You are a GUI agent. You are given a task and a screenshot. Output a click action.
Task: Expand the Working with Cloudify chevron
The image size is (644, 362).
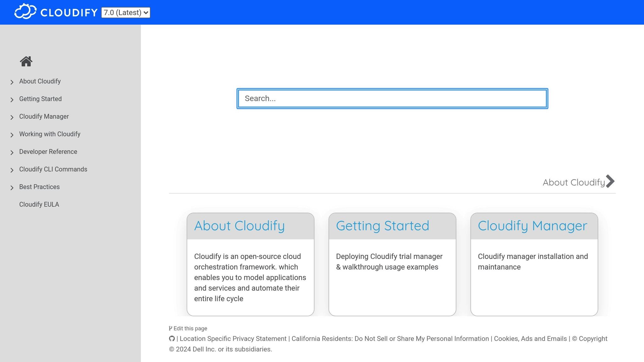click(x=12, y=135)
